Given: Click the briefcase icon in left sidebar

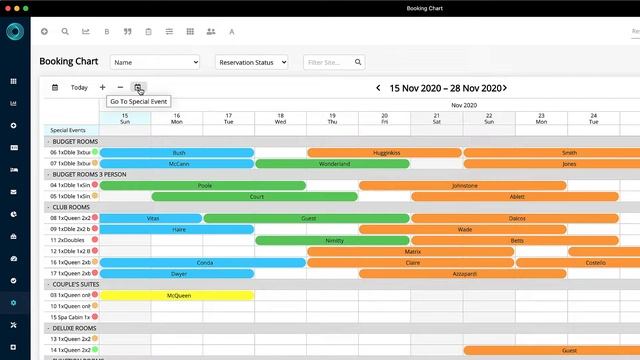Looking at the screenshot, I should coord(13,236).
